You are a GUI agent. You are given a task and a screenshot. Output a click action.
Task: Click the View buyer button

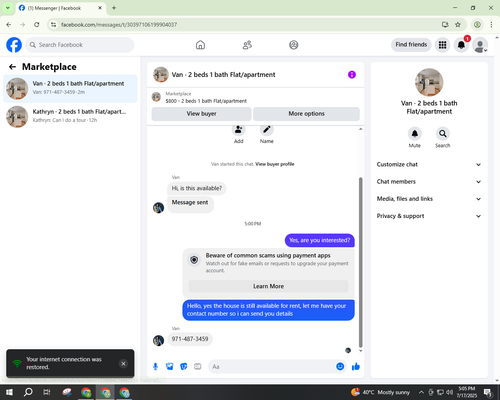click(201, 114)
